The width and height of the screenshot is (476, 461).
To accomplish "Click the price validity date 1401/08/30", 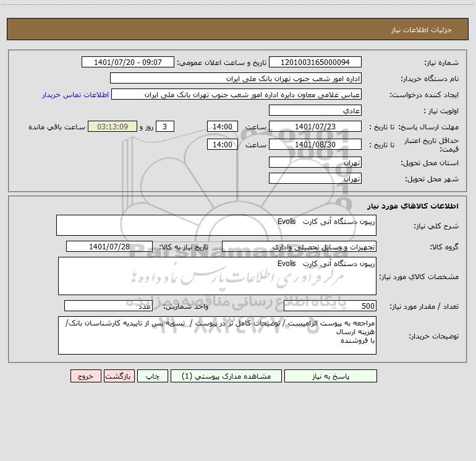I will click(315, 144).
